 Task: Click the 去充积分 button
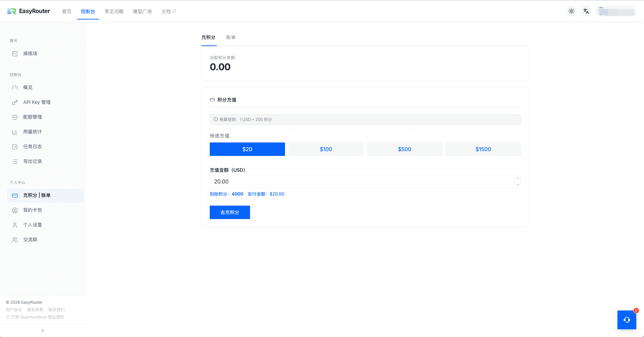pos(230,212)
